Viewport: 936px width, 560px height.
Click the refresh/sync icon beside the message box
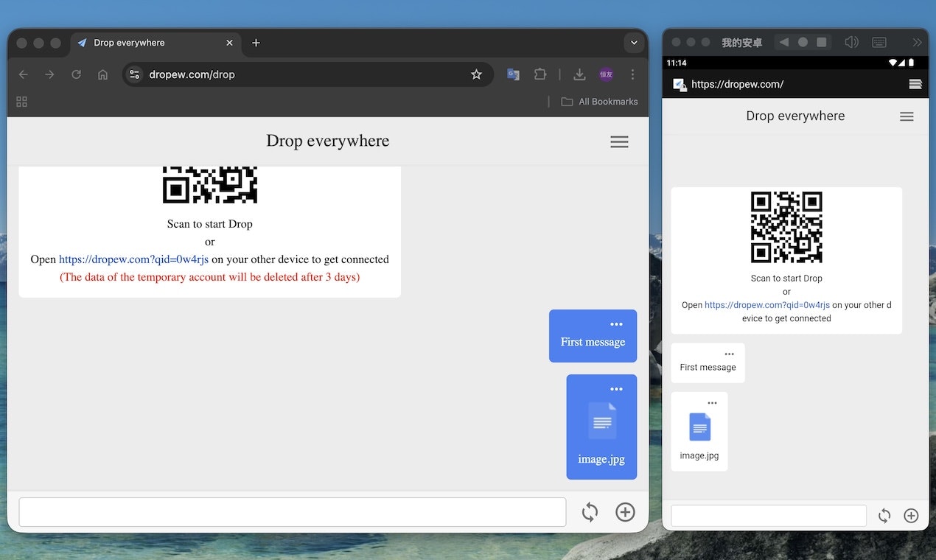[590, 512]
